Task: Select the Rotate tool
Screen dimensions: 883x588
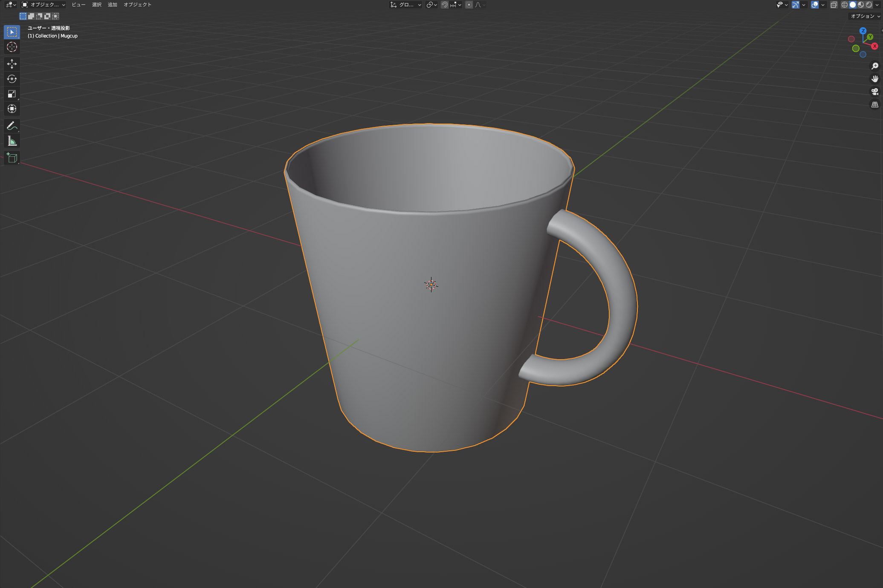Action: (x=12, y=79)
